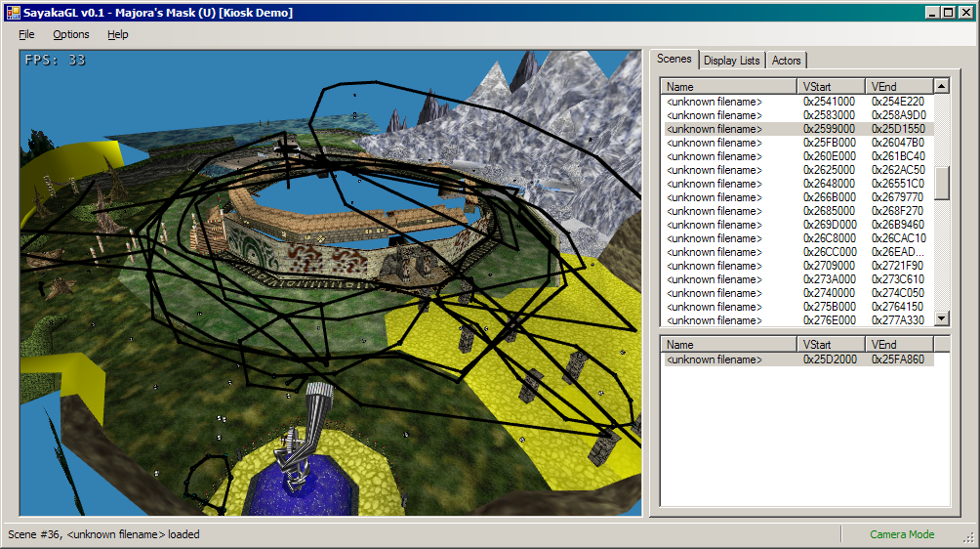This screenshot has height=549, width=980.
Task: Click the SayakaGL application icon in title bar
Action: [13, 13]
